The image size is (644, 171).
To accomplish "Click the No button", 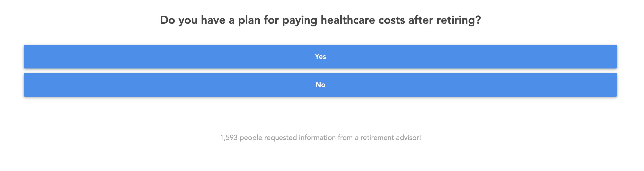I will point(320,85).
